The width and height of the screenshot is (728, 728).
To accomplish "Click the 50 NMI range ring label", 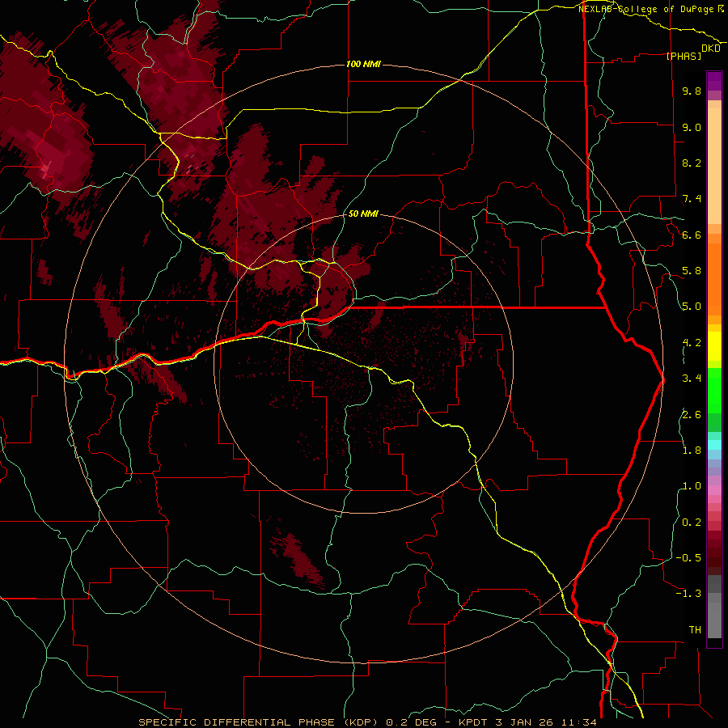I will [363, 214].
